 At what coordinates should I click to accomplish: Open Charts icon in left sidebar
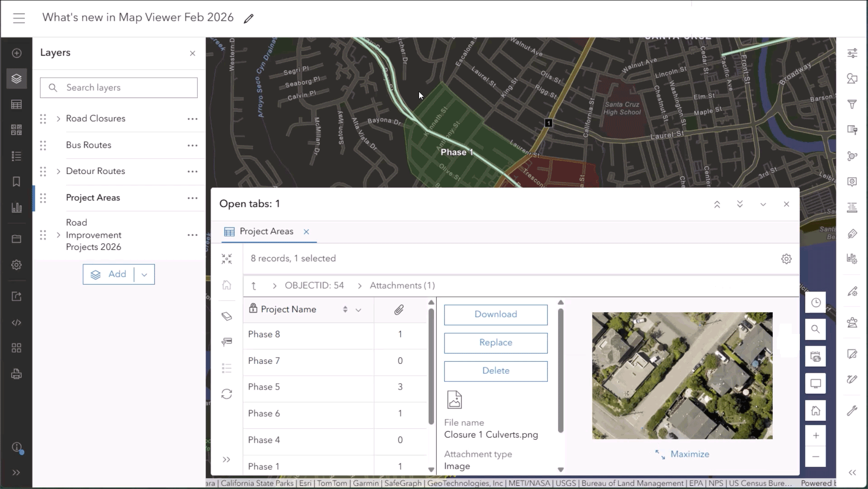(17, 208)
